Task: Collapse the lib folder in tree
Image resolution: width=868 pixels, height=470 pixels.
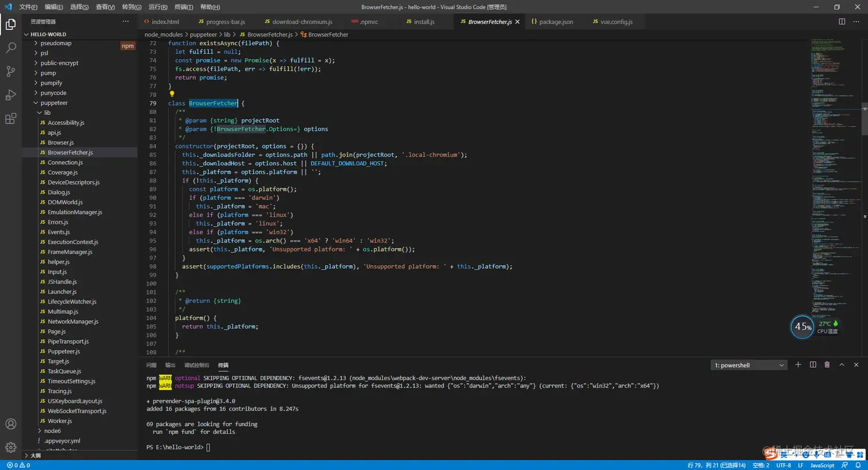Action: pos(40,113)
